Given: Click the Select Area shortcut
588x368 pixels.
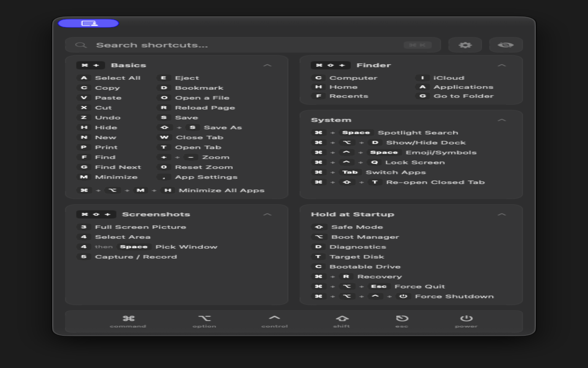Looking at the screenshot, I should coord(114,237).
